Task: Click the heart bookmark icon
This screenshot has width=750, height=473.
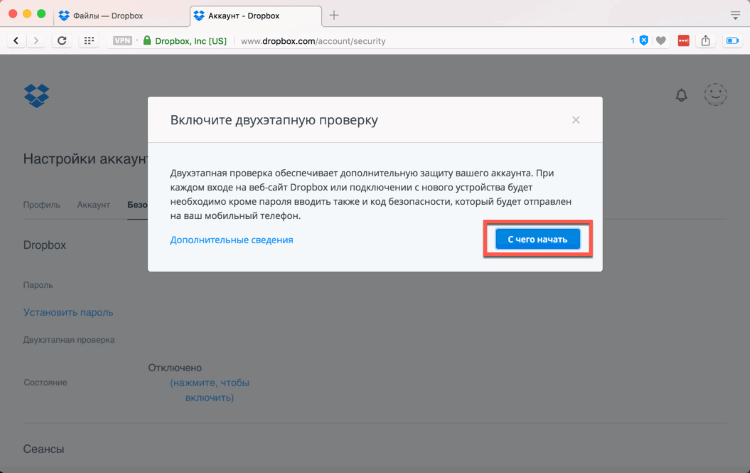Action: pyautogui.click(x=660, y=41)
